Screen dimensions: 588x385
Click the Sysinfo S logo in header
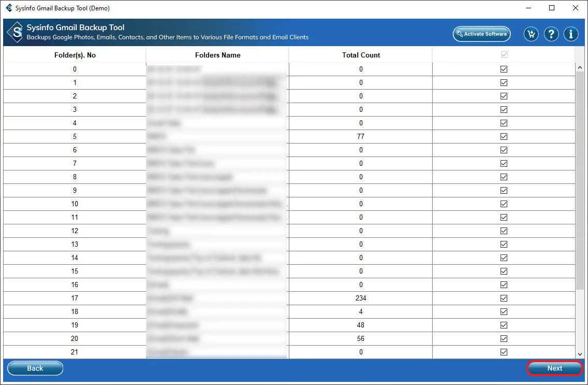point(16,32)
